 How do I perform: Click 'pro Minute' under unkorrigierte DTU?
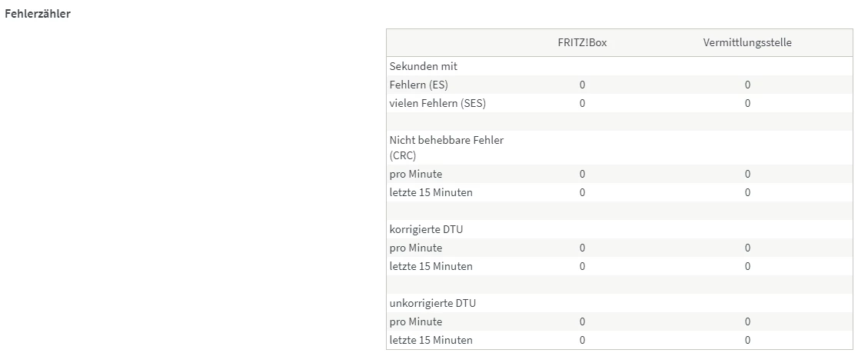pos(415,321)
